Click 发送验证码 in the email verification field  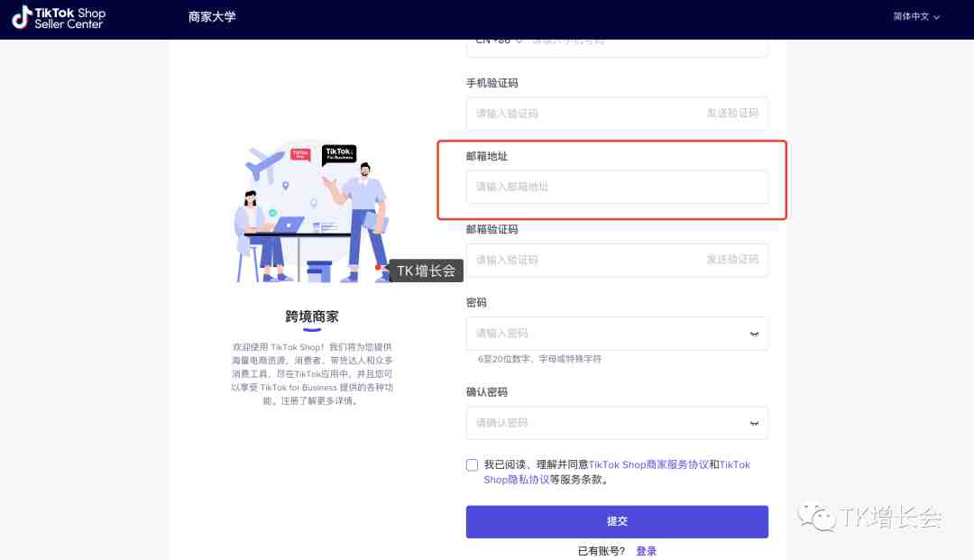[x=732, y=260]
